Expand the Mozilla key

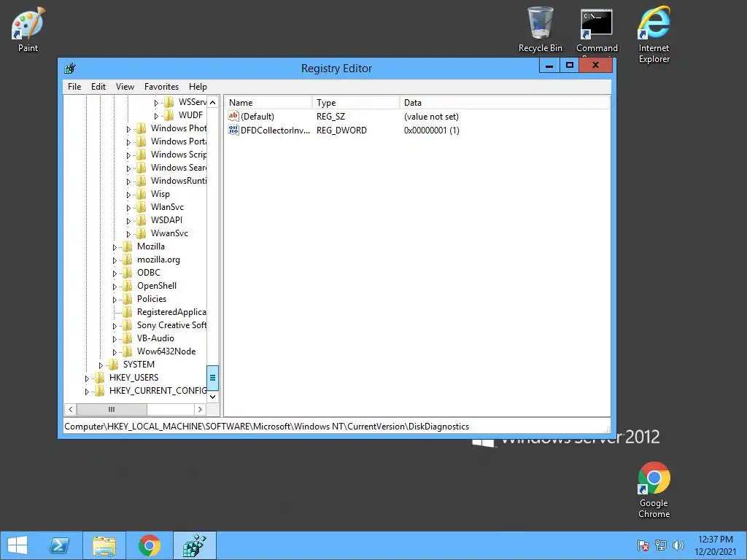[x=115, y=247]
